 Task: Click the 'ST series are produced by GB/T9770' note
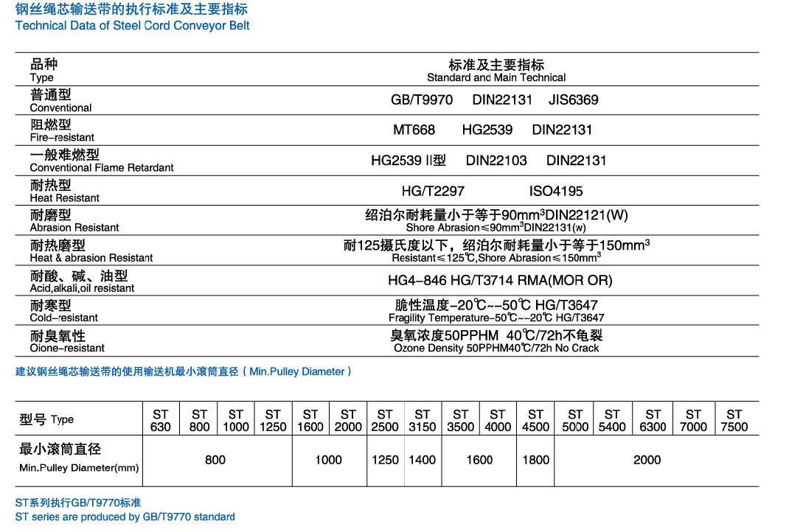125,517
